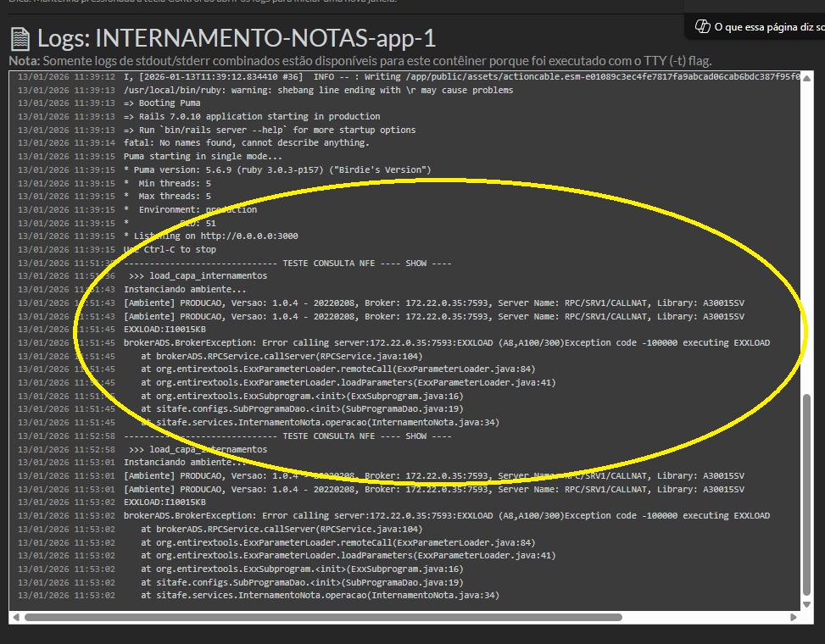Click the log file icon beside the Logs heading

(x=20, y=38)
